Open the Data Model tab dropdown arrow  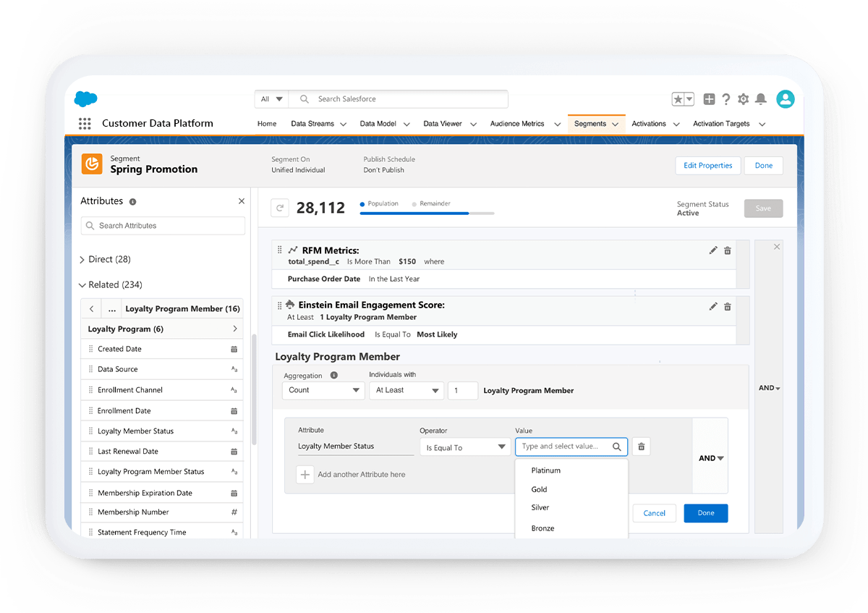407,124
